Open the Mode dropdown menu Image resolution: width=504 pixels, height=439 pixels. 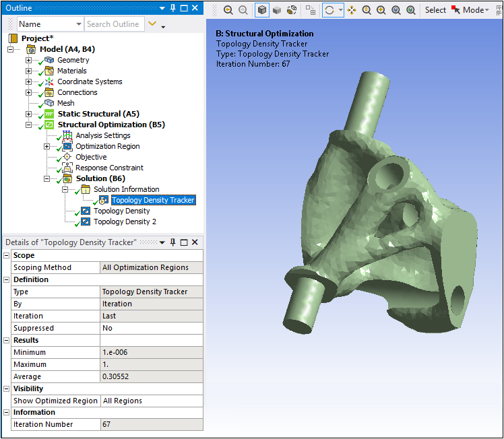pos(475,10)
